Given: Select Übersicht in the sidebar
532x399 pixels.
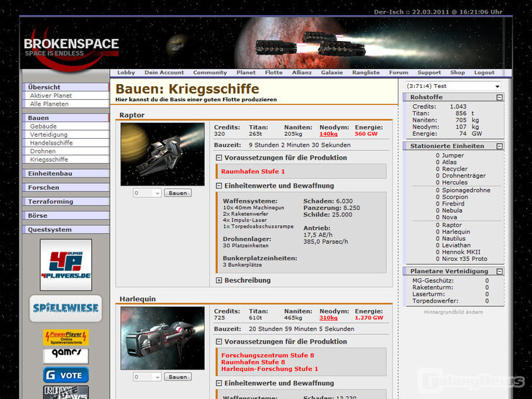Looking at the screenshot, I should pyautogui.click(x=66, y=87).
